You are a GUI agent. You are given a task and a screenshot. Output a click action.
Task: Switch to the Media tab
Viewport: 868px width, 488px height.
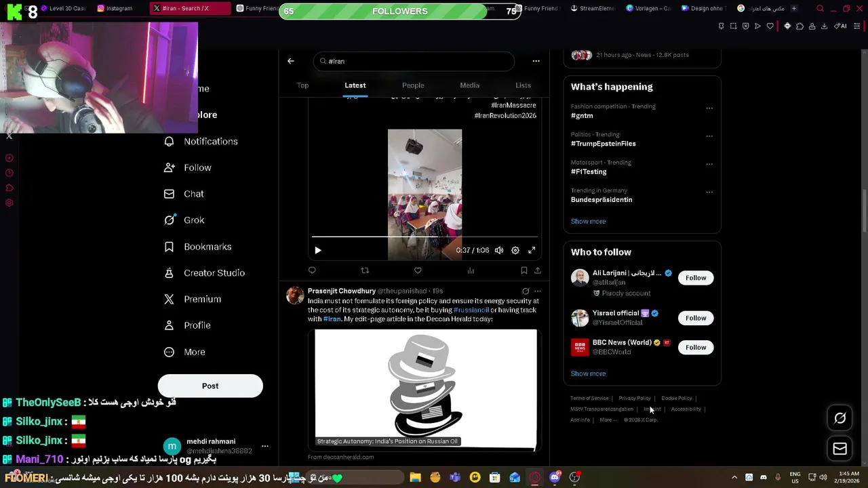tap(469, 85)
